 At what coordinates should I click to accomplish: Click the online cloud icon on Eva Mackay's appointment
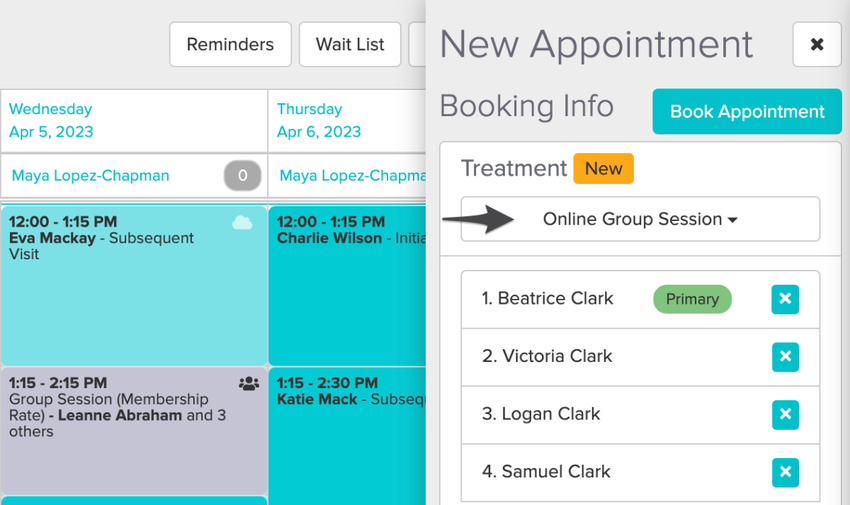[x=242, y=223]
